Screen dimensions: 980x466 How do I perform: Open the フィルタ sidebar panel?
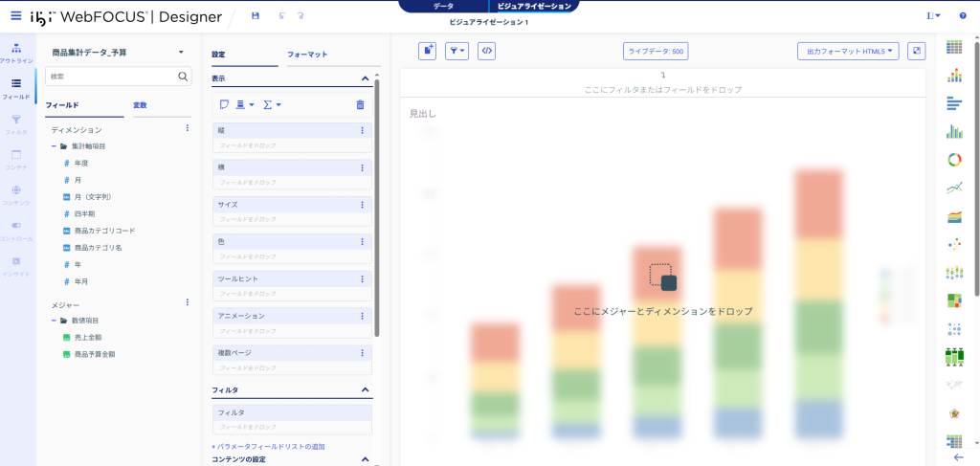tap(16, 123)
